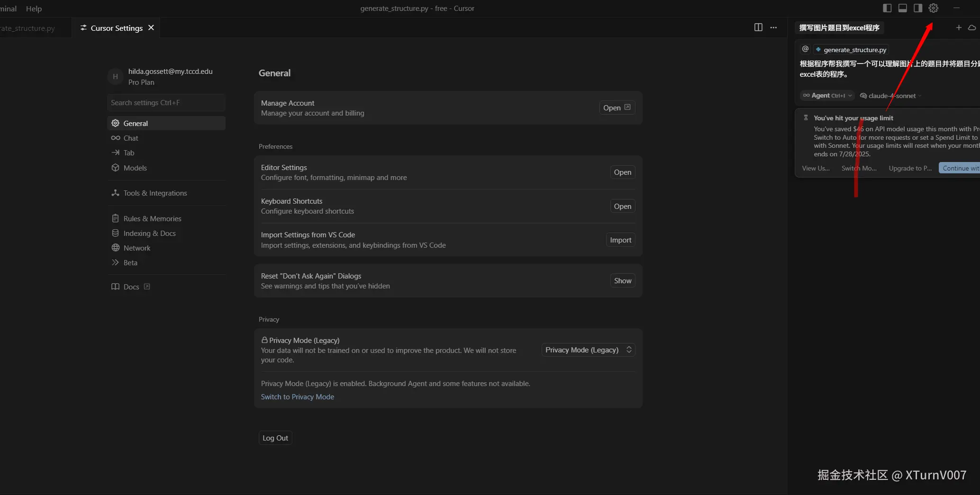Expand the Privacy Mode (Legacy) dropdown

[x=588, y=350]
